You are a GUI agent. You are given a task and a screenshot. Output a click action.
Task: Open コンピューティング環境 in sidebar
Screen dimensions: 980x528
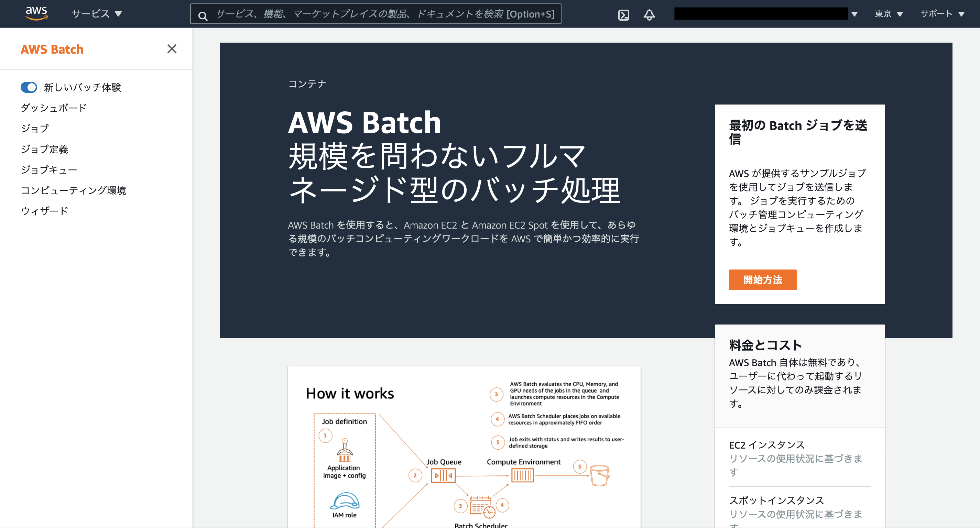pyautogui.click(x=74, y=190)
